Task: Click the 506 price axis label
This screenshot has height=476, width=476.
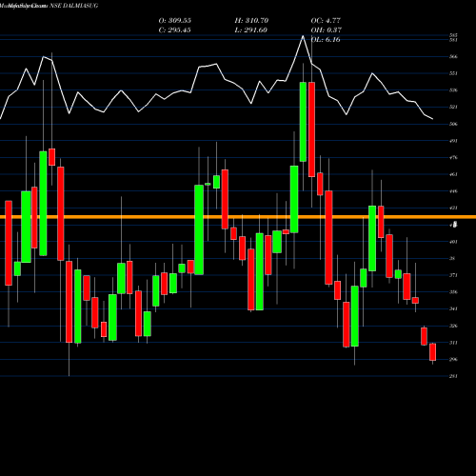Action: (x=453, y=124)
